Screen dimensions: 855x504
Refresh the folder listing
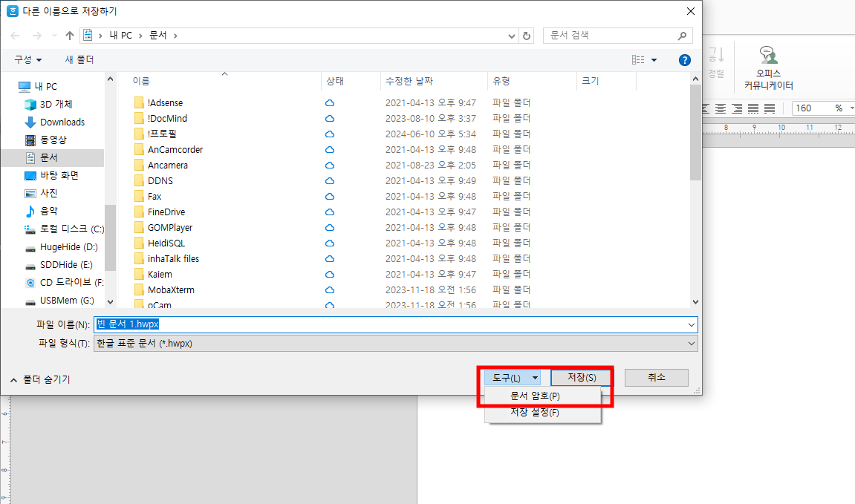(527, 35)
